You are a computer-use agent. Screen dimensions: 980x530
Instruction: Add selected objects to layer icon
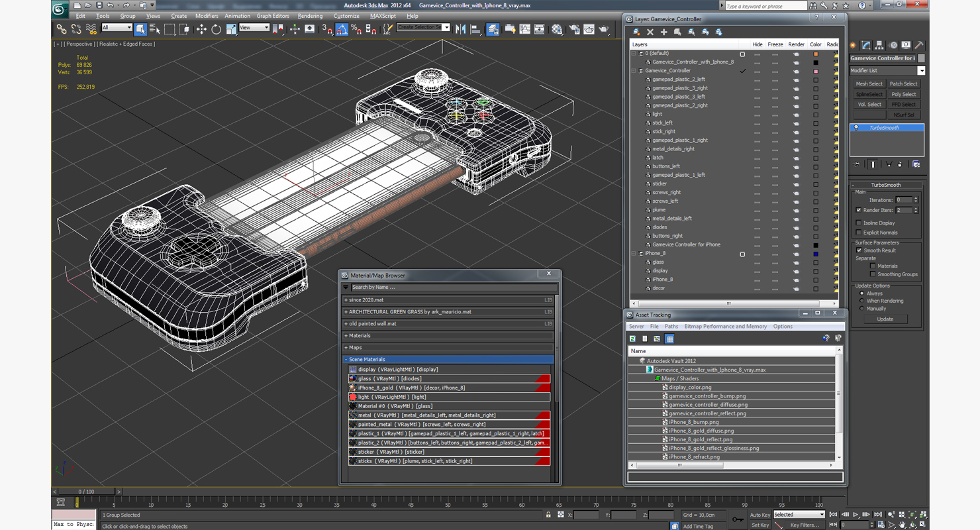(664, 32)
